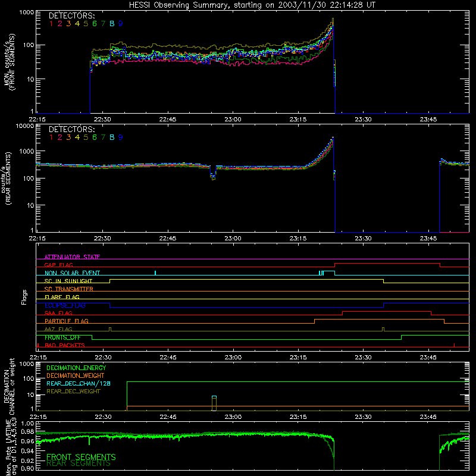The image size is (476, 476).
Task: Click DETECTORS: label in front segments plot
Action: (x=71, y=15)
